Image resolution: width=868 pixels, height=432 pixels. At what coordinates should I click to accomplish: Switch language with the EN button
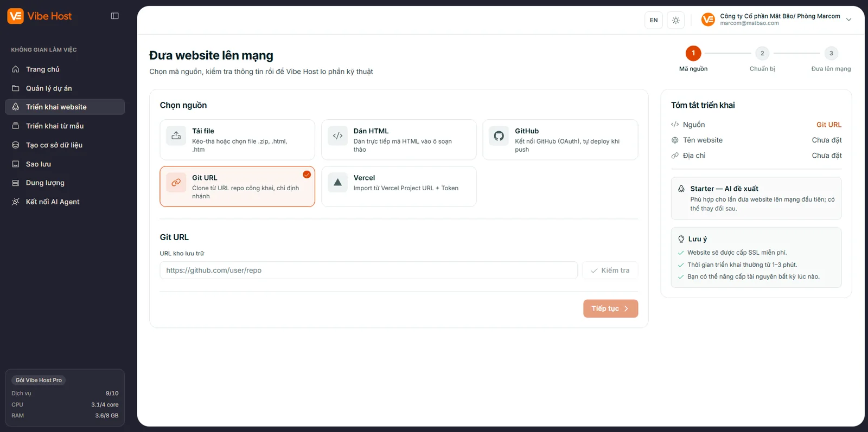(x=654, y=21)
